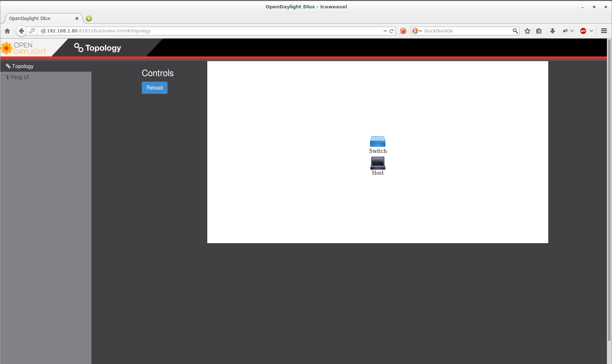Expand the Adblock Plus dropdown arrow
612x364 pixels.
[591, 31]
